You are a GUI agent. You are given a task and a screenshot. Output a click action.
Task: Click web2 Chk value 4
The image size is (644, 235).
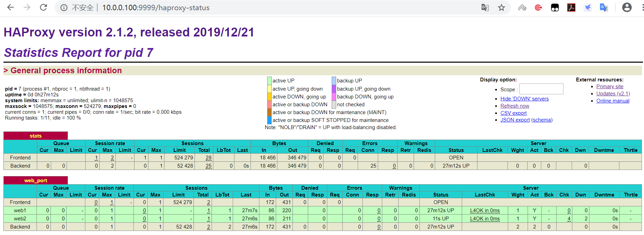click(x=569, y=219)
